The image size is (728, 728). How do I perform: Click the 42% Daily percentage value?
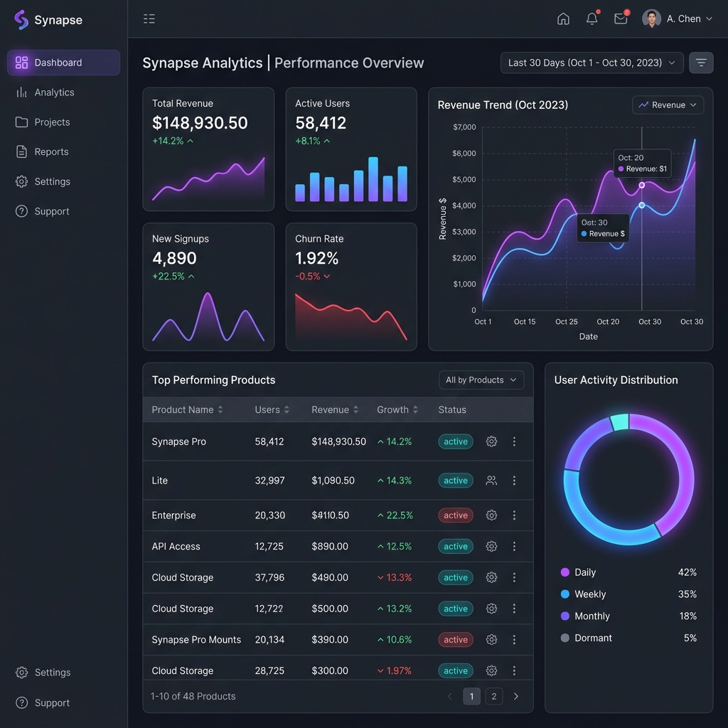click(687, 572)
